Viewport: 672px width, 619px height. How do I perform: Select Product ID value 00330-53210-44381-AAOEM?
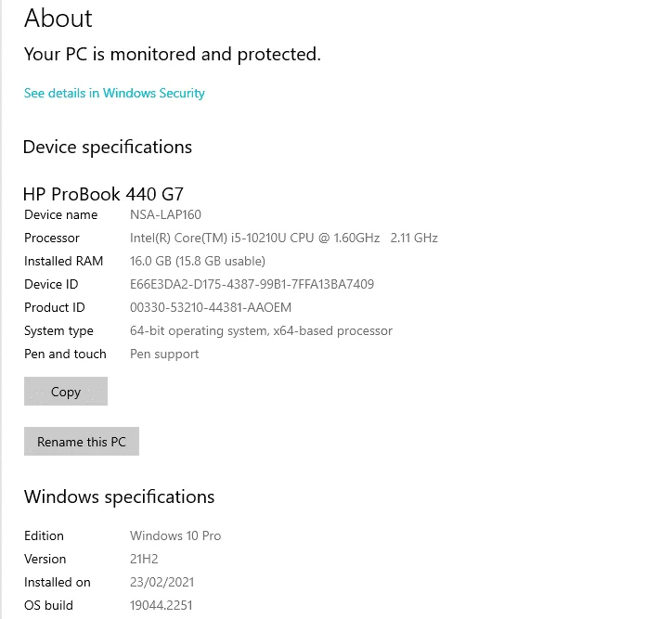tap(211, 307)
